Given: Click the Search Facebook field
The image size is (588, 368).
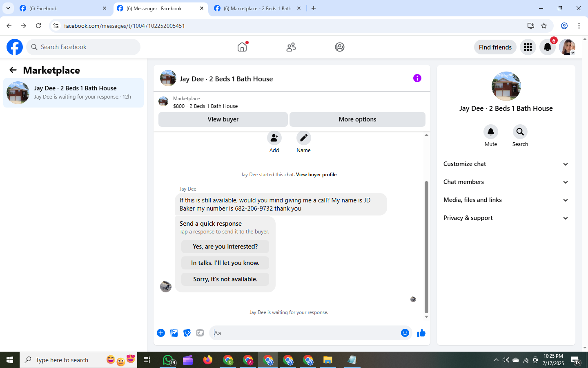Looking at the screenshot, I should click(x=83, y=47).
